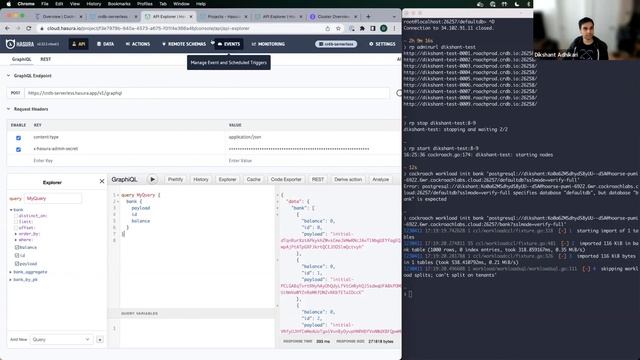The image size is (640, 360).
Task: Collapse the bank node in Explorer
Action: click(11, 210)
